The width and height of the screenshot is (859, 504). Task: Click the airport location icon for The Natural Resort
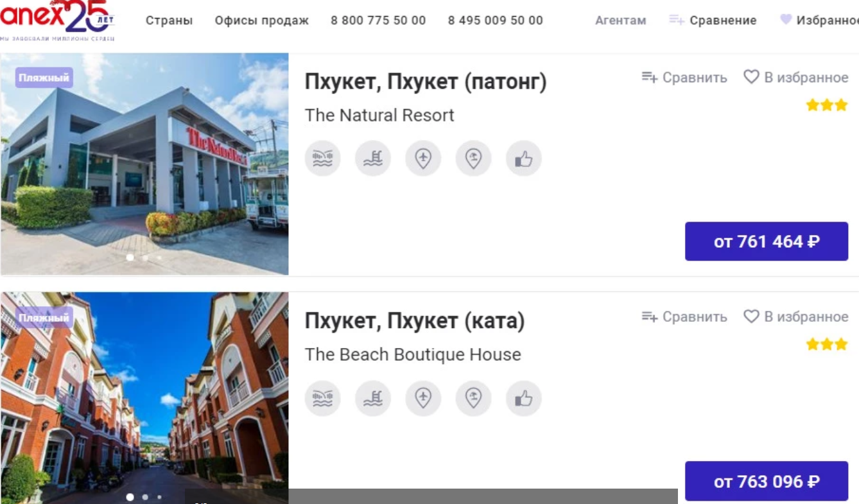click(423, 159)
